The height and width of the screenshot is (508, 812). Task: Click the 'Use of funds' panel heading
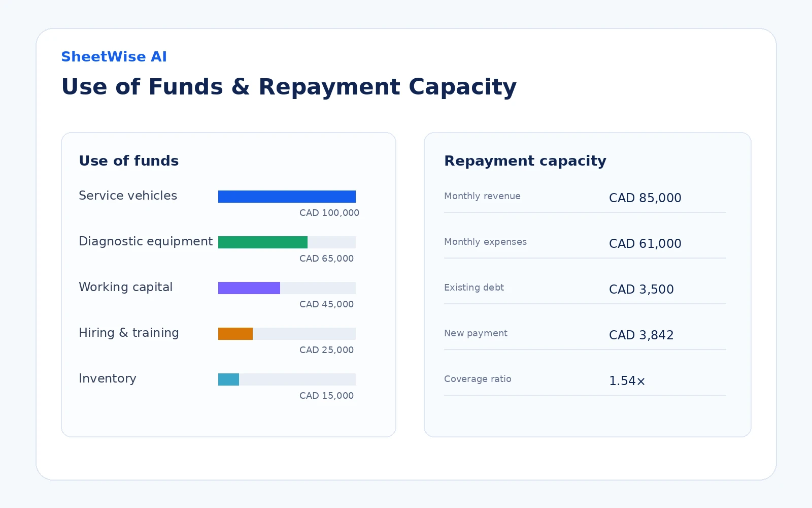coord(129,161)
